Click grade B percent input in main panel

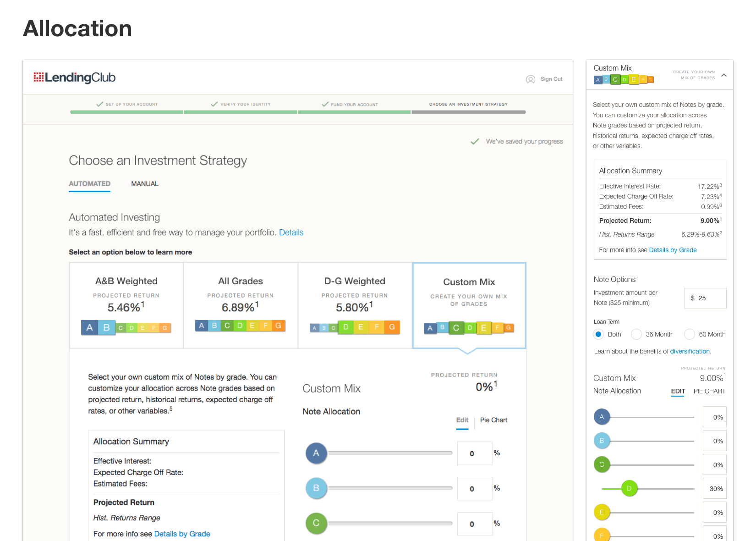[475, 489]
